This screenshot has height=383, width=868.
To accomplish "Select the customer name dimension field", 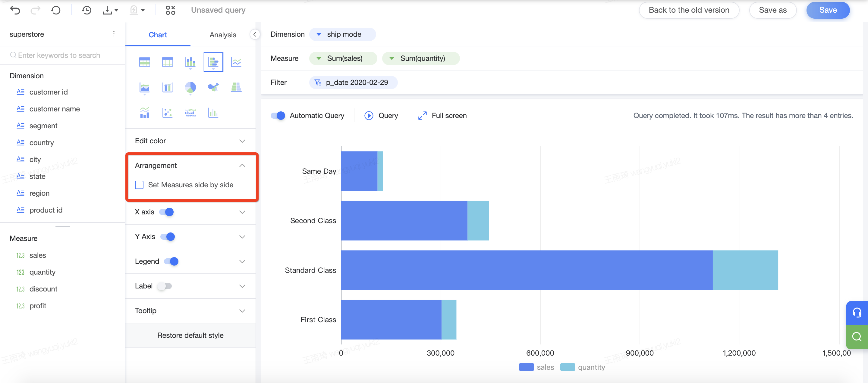I will pyautogui.click(x=54, y=109).
